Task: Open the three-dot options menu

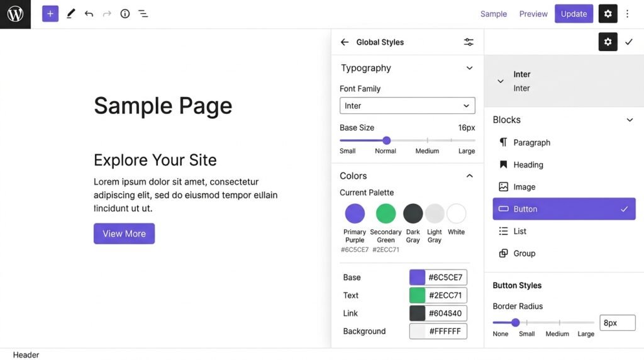Action: pyautogui.click(x=627, y=14)
